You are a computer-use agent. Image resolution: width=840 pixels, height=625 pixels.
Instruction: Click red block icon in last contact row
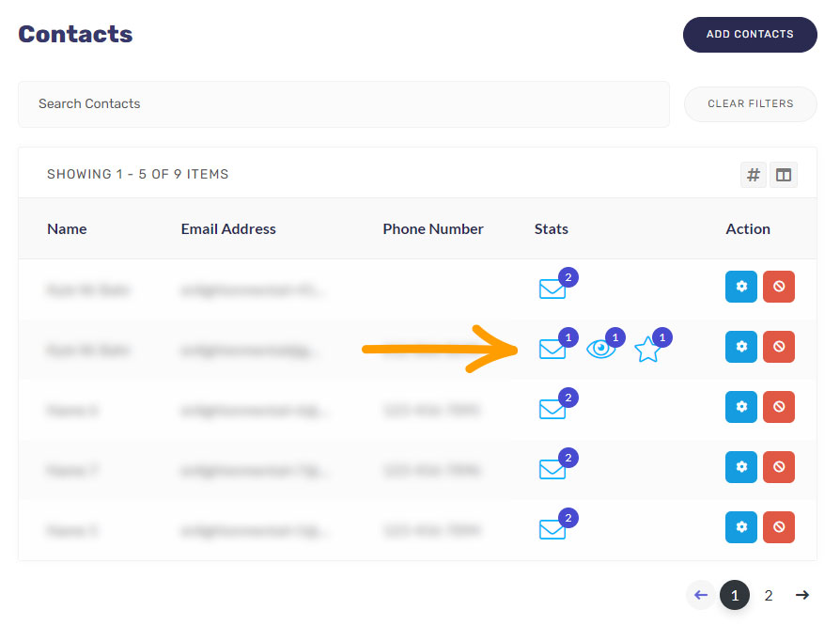click(x=778, y=527)
